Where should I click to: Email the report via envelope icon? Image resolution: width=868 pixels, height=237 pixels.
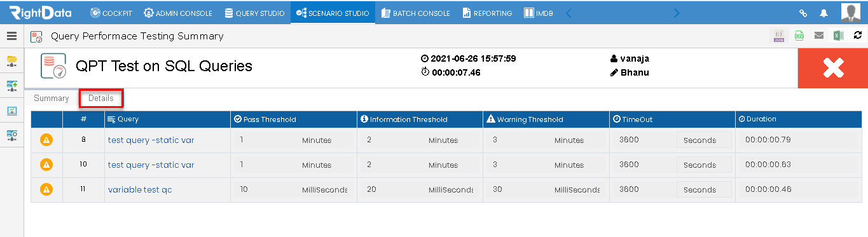819,36
